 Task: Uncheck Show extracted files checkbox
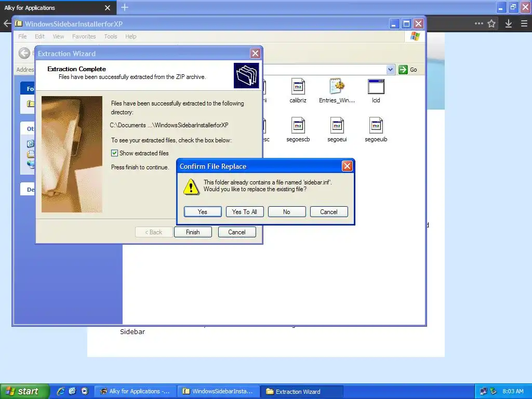[x=114, y=153]
